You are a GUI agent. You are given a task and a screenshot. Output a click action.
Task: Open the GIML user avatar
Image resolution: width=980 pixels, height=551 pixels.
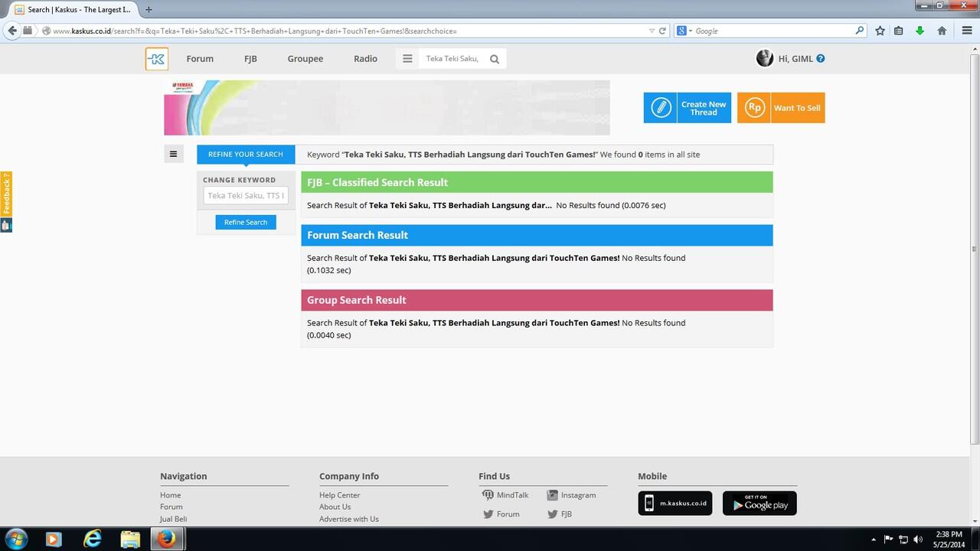click(x=764, y=58)
